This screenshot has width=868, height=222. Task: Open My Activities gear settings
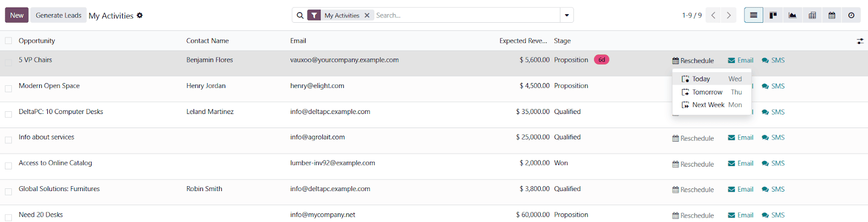[x=140, y=15]
